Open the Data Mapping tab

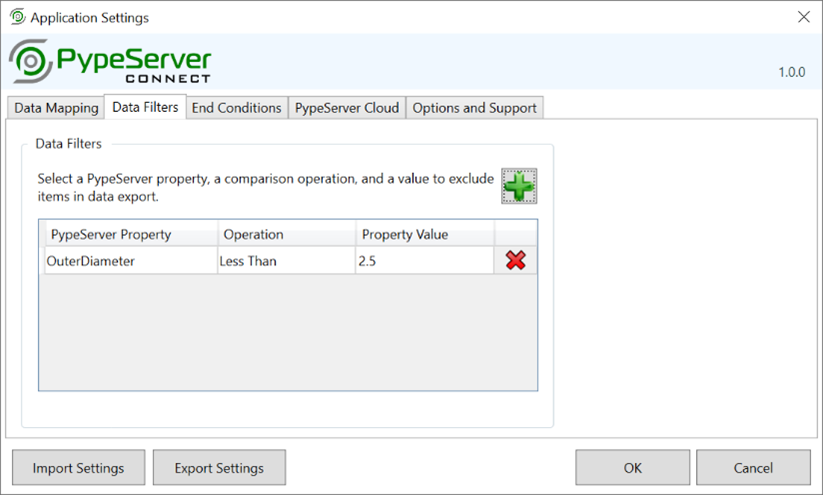click(56, 108)
